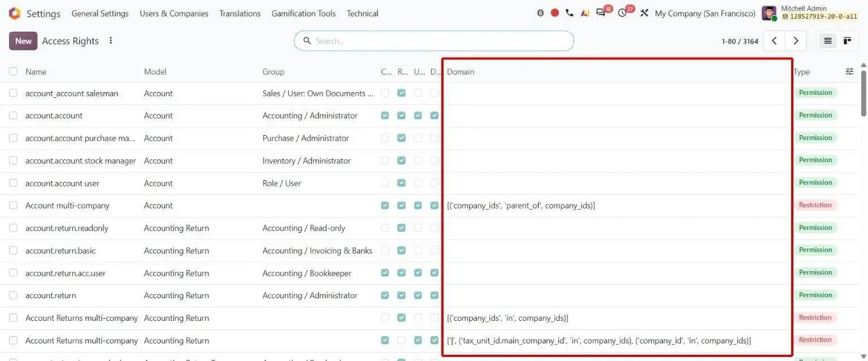Open the wrench and screwdriver tools icon
This screenshot has height=361, width=868.
(x=644, y=13)
